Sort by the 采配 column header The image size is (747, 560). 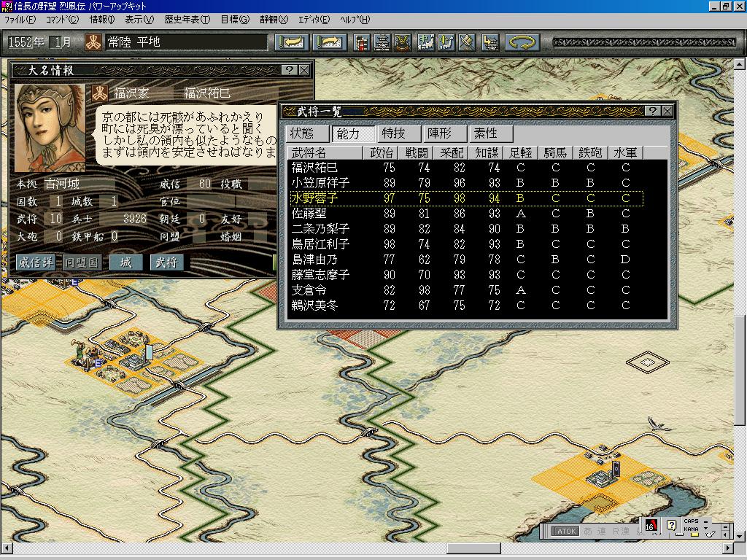pos(451,153)
